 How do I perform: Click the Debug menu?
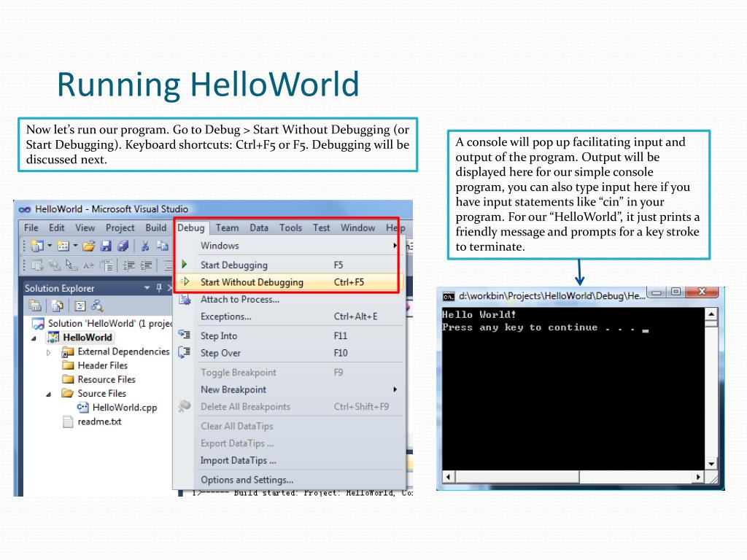[191, 227]
